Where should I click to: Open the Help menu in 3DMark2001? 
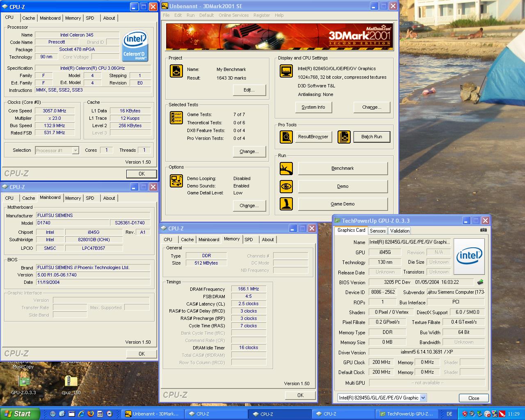click(279, 15)
